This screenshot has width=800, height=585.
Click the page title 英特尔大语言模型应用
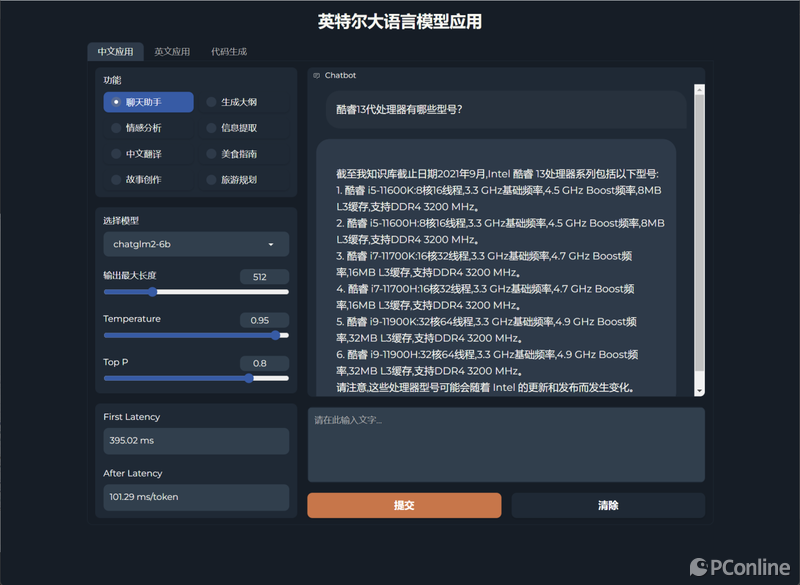click(x=400, y=21)
